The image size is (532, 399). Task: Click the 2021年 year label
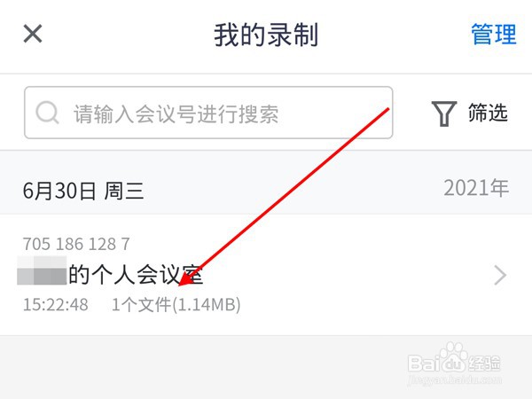pos(476,188)
